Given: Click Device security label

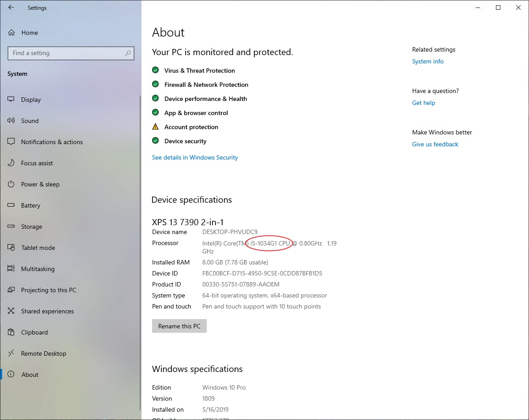Looking at the screenshot, I should click(186, 141).
